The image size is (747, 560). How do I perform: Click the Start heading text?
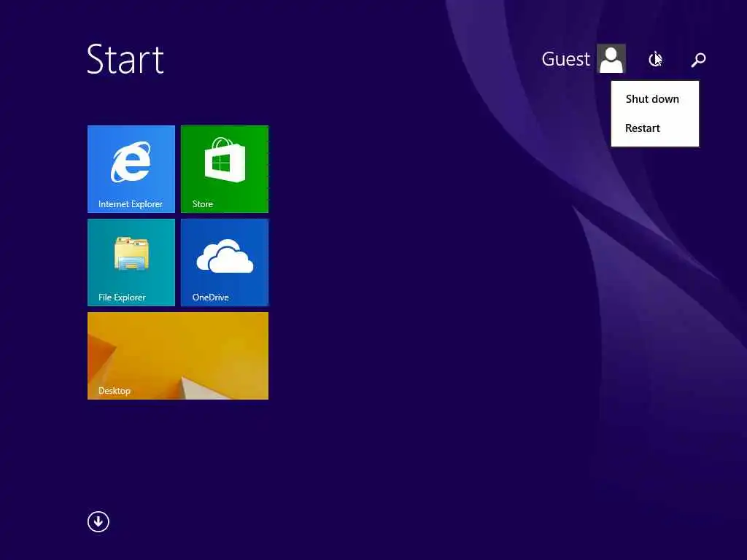(125, 59)
